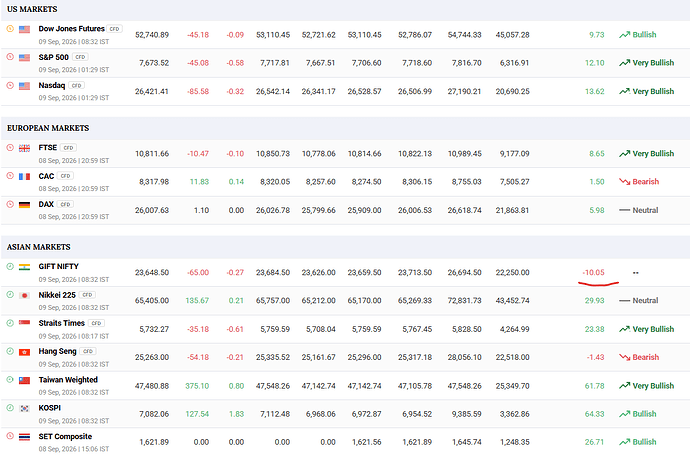Click the red clock icon beside S&P 500

pos(10,57)
